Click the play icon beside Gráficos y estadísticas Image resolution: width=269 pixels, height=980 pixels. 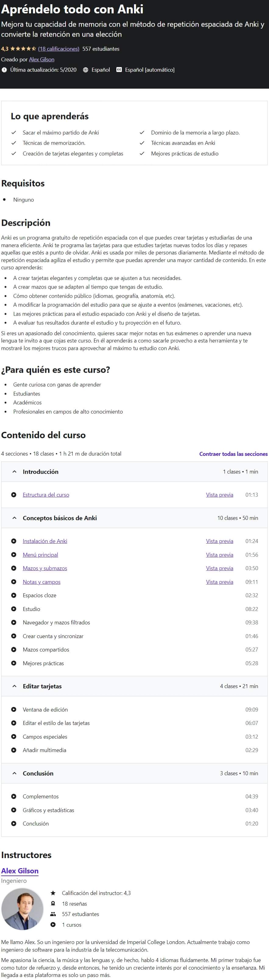click(14, 810)
